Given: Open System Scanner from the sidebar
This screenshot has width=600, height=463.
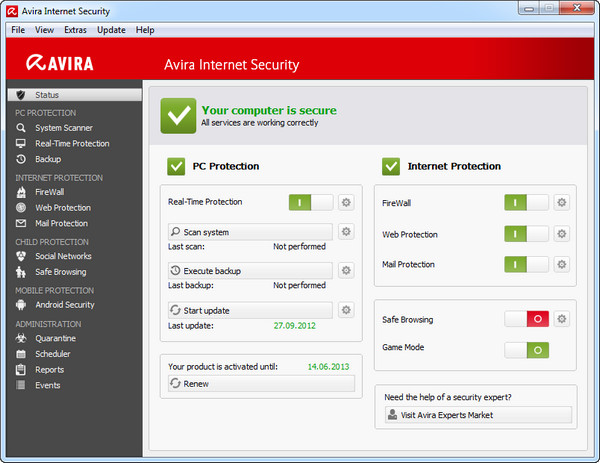Looking at the screenshot, I should 63,128.
